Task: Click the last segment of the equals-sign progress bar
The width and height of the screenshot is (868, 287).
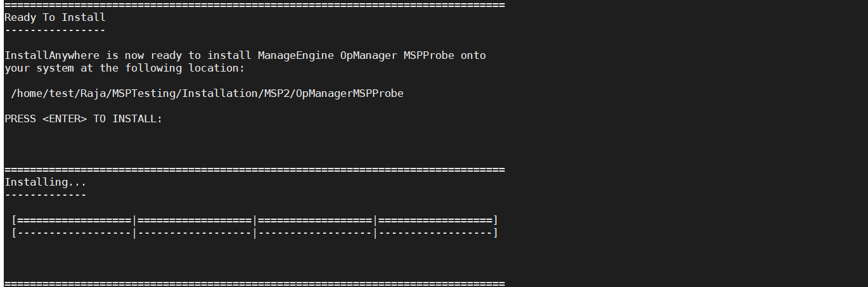Action: 435,220
